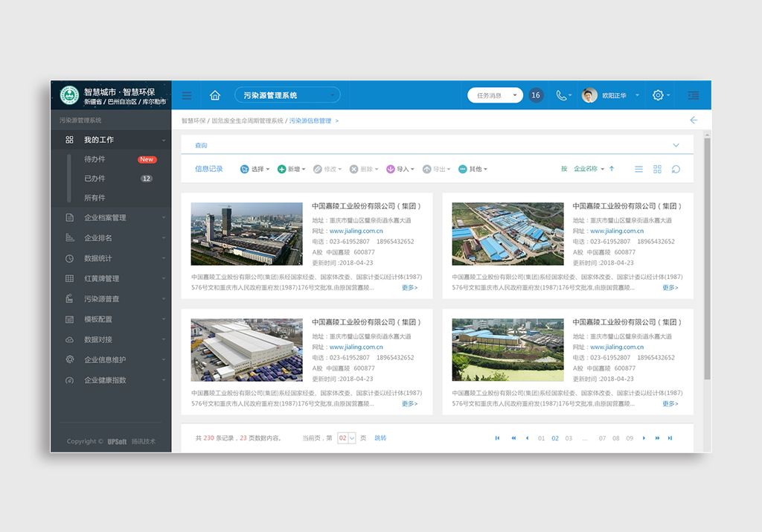762x532 pixels.
Task: Go to page 03
Action: (x=569, y=438)
